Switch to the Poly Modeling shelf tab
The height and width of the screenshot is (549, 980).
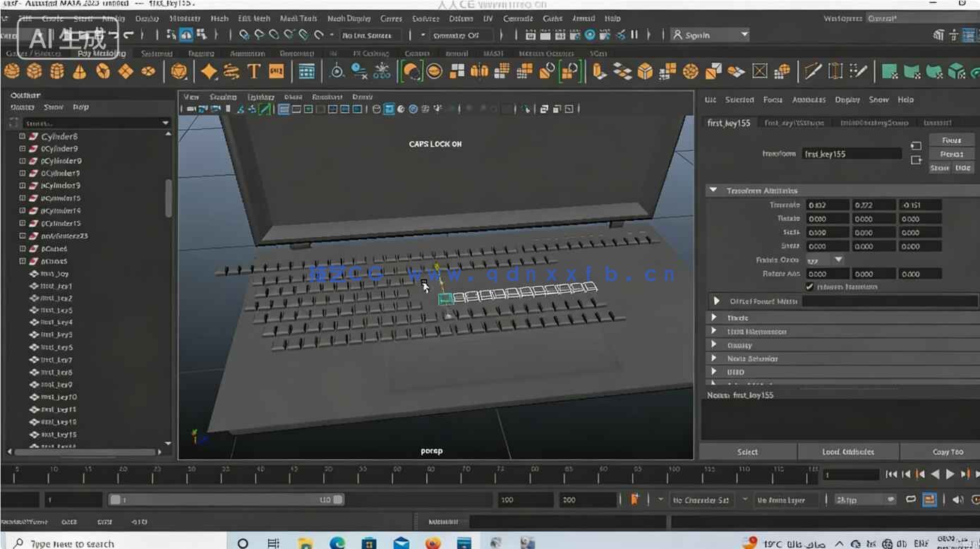[102, 54]
